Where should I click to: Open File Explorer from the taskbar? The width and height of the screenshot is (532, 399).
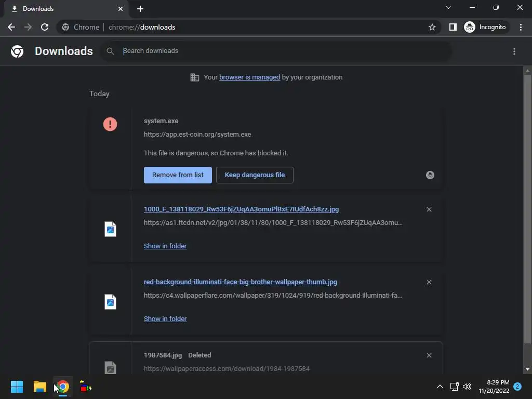pyautogui.click(x=39, y=387)
